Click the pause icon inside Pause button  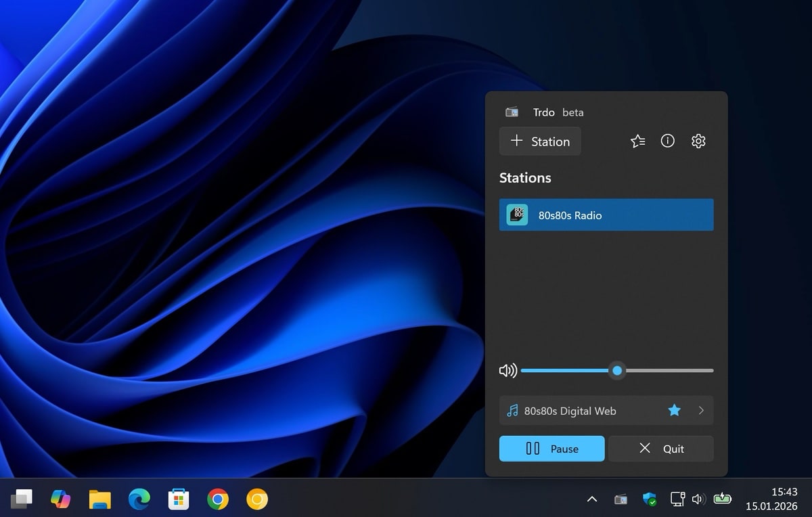point(534,449)
